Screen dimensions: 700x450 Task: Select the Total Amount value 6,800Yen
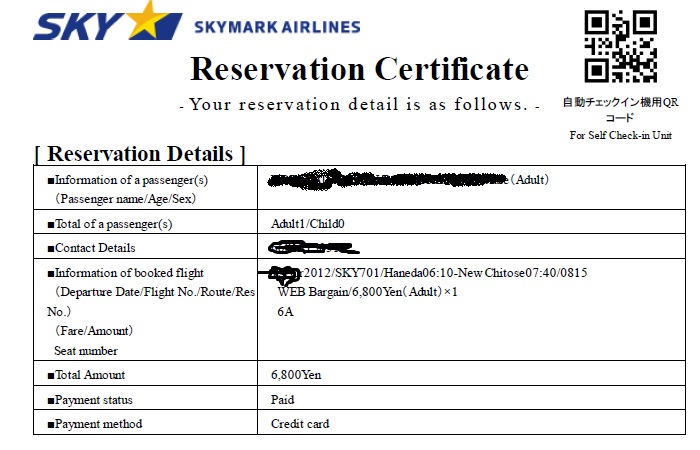point(296,375)
